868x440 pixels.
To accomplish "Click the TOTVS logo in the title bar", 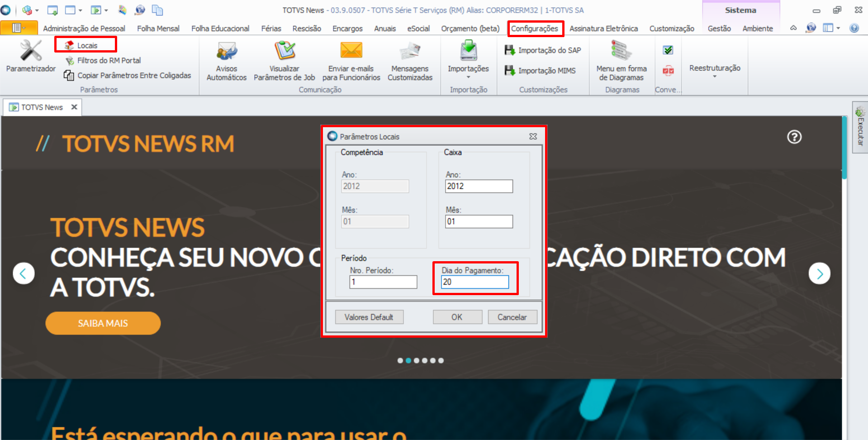I will tap(5, 10).
